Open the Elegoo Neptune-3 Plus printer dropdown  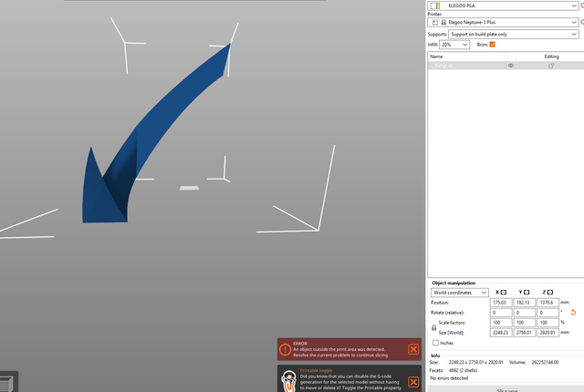(x=503, y=22)
